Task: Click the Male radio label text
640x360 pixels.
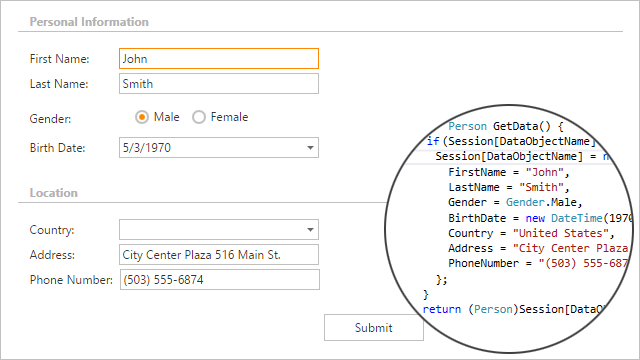Action: (167, 117)
